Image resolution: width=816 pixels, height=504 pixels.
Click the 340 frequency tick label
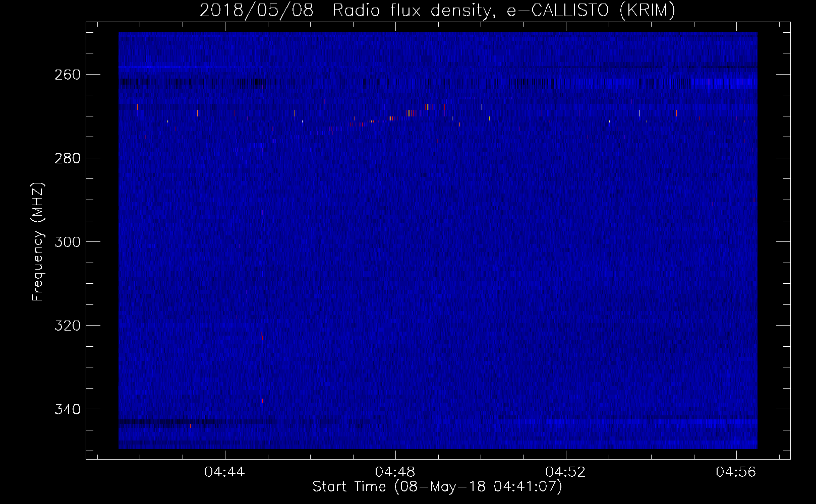(67, 409)
